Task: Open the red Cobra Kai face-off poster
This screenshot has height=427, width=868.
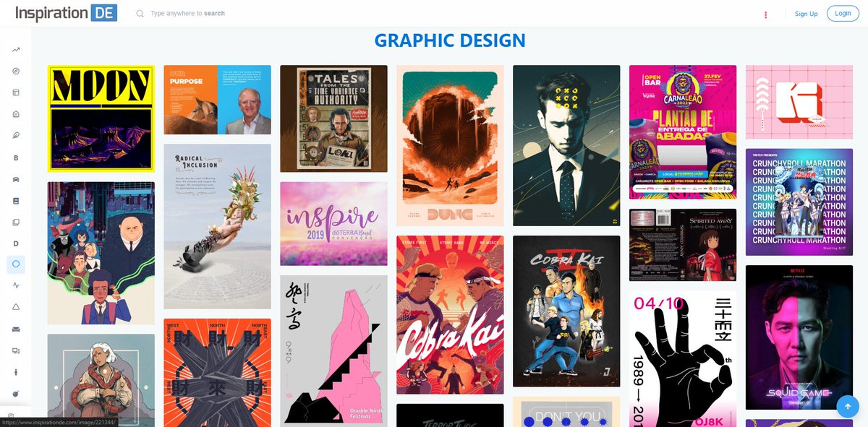Action: pos(450,315)
